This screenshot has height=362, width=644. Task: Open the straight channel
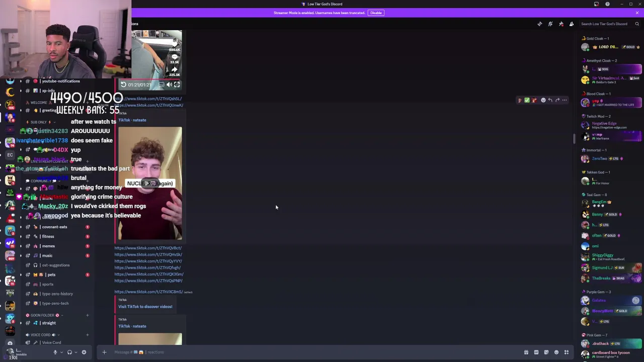click(x=57, y=323)
